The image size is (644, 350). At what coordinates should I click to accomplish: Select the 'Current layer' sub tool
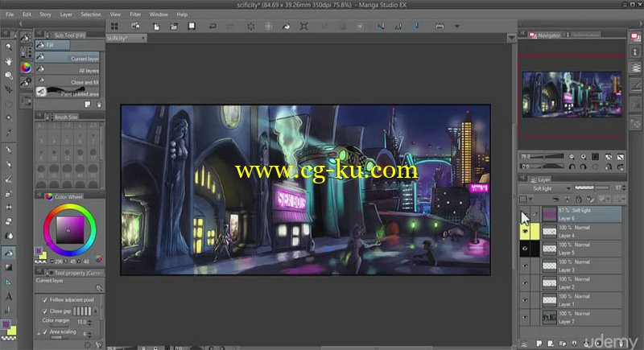coord(68,58)
